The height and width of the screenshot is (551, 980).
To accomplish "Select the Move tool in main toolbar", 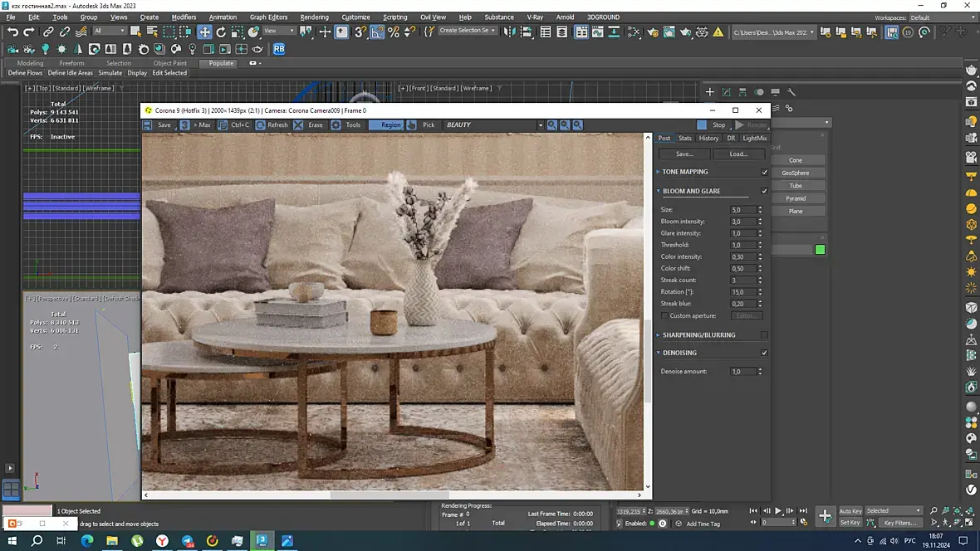I will [204, 32].
